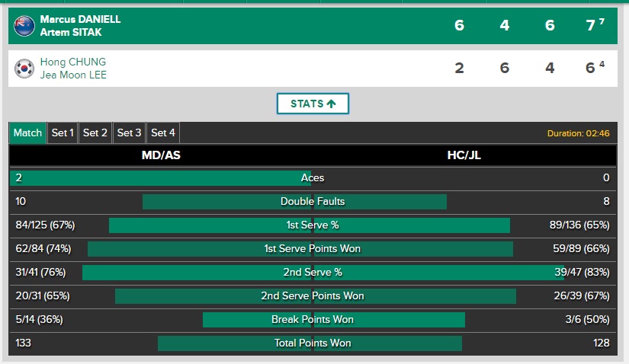Click player name Hong CHUNG
The height and width of the screenshot is (364, 629).
(x=73, y=62)
